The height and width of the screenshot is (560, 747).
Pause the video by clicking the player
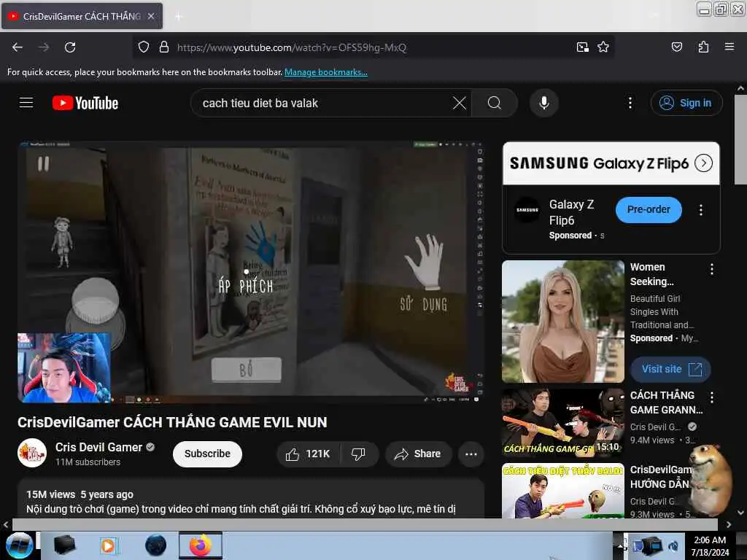pyautogui.click(x=251, y=271)
